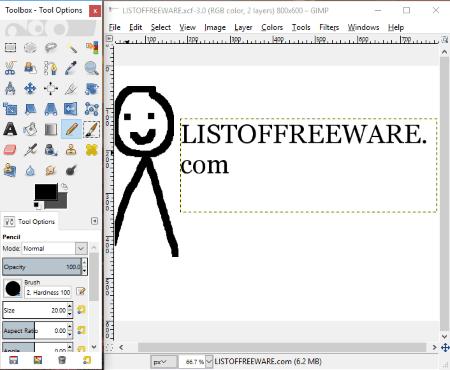Image resolution: width=450 pixels, height=370 pixels.
Task: Reset tool options to default values
Action: point(87,360)
